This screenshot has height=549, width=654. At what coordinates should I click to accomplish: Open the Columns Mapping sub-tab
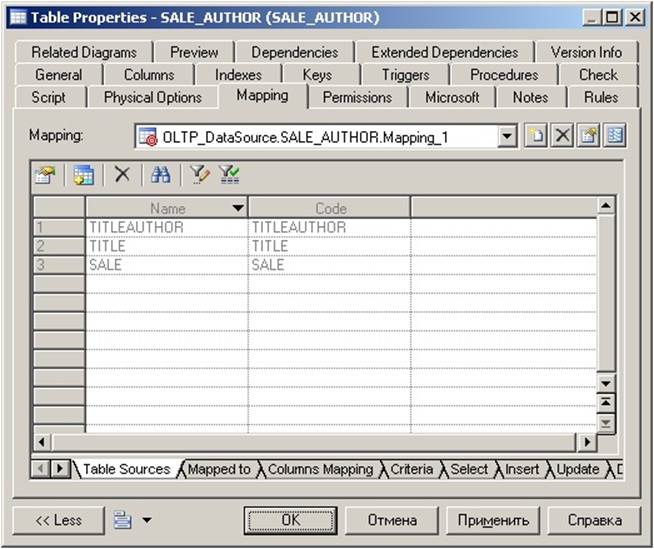320,469
